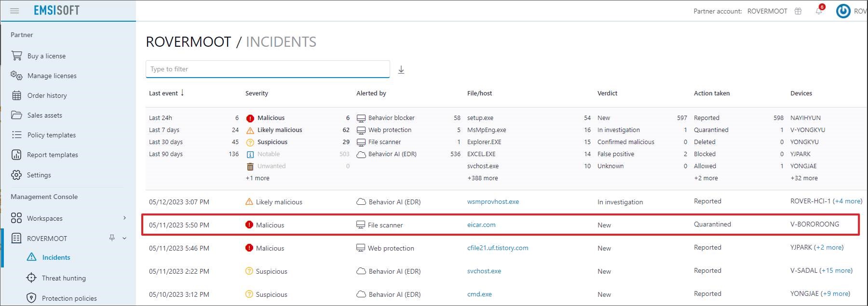Viewport: 868px width, 306px height.
Task: Open wsmprovhost.exe incident link
Action: [493, 202]
